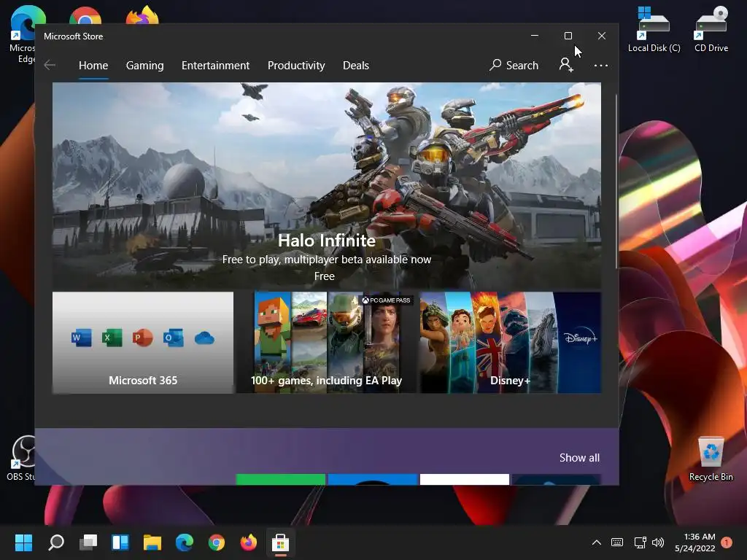This screenshot has height=560, width=747.
Task: Select the Local Disk (C) desktop shortcut
Action: (654, 28)
